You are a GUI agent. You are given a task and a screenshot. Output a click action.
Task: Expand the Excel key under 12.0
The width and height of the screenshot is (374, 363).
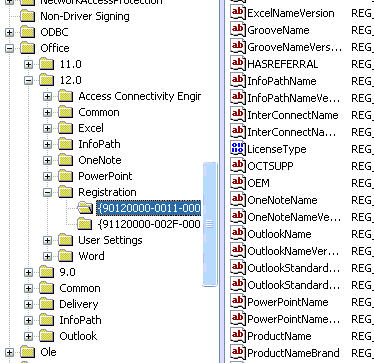[x=48, y=128]
